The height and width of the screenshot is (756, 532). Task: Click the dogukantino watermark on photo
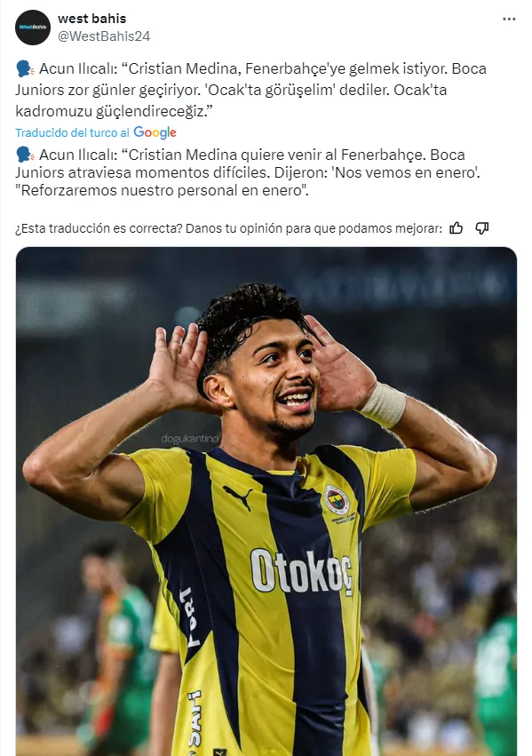tap(190, 439)
